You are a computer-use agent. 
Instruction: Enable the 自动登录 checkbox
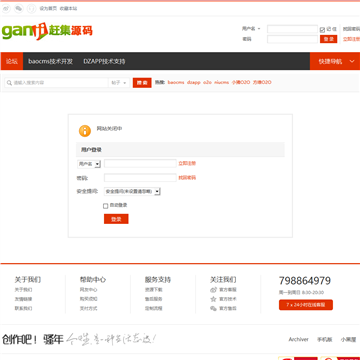pos(106,206)
